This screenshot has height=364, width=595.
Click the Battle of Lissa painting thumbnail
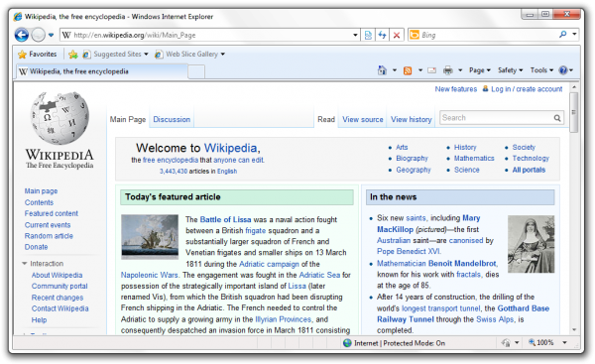(150, 237)
